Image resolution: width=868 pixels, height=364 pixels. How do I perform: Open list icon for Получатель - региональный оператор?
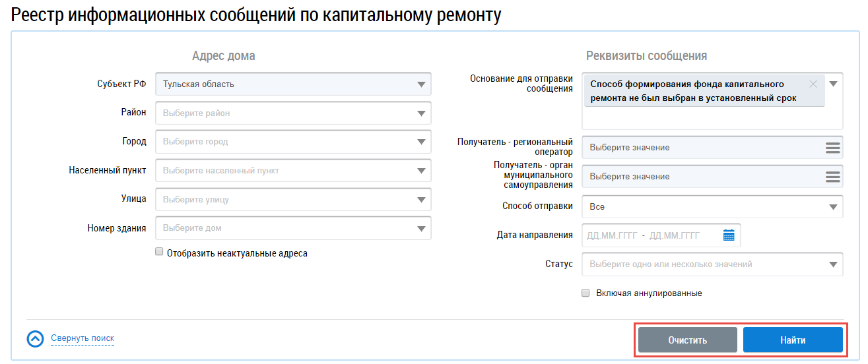(832, 148)
